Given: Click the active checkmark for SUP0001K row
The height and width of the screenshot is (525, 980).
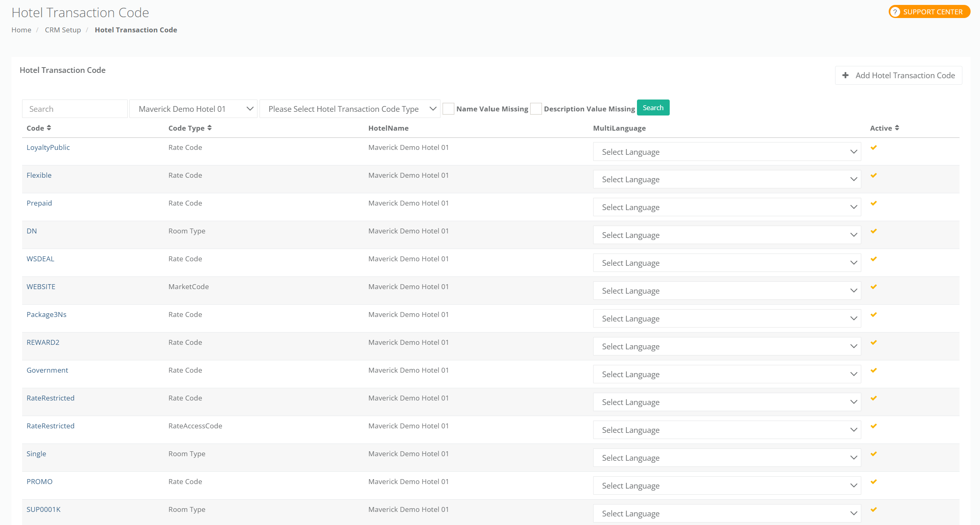Looking at the screenshot, I should pyautogui.click(x=874, y=509).
